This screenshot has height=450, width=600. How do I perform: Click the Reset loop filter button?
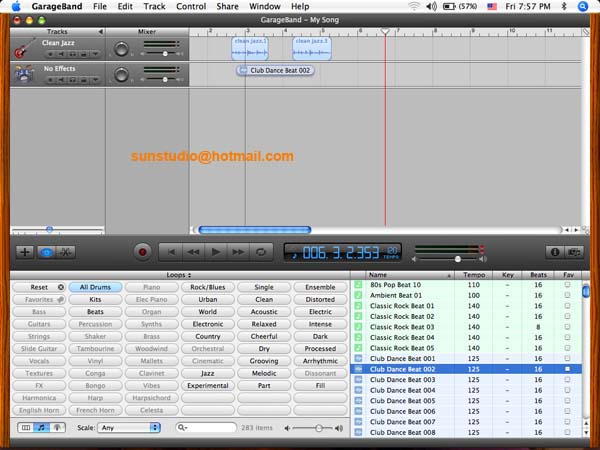pos(39,287)
